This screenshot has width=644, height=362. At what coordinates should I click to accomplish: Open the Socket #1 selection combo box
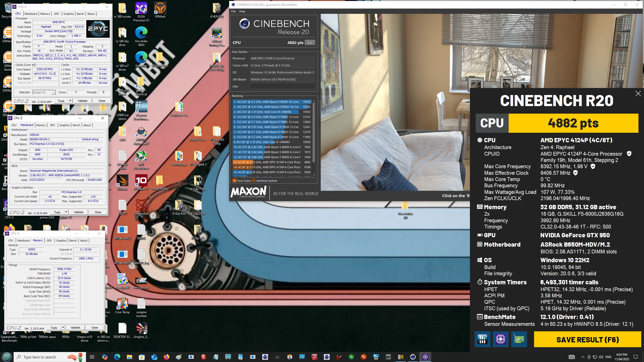click(x=44, y=93)
